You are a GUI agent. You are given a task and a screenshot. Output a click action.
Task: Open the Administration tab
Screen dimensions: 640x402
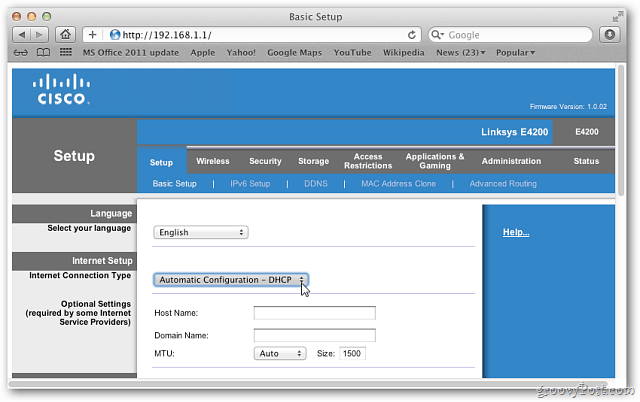coord(511,161)
